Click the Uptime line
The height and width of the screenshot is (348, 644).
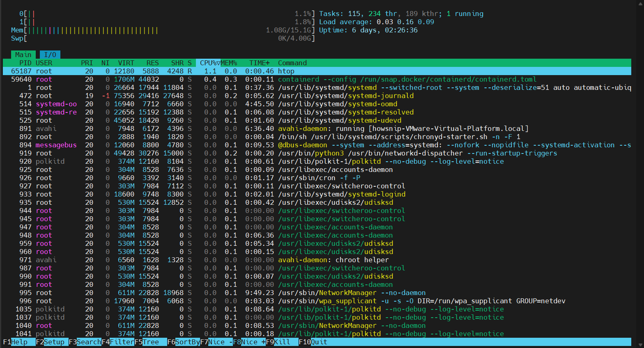click(x=368, y=30)
